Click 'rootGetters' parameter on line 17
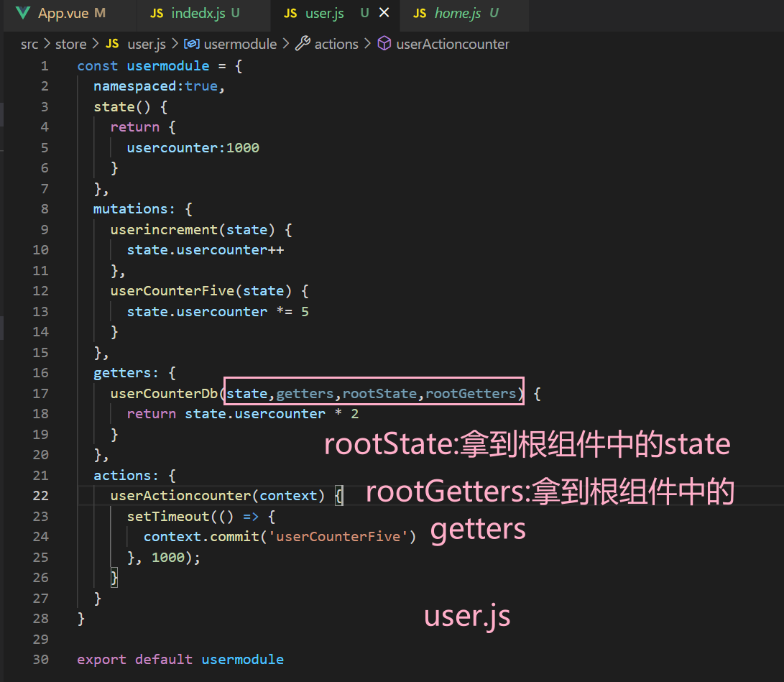 (471, 394)
